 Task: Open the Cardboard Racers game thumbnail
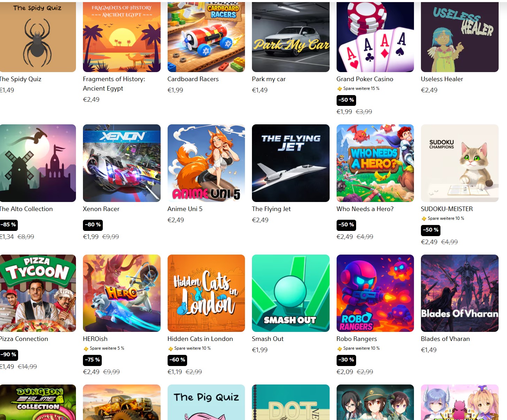click(x=206, y=36)
